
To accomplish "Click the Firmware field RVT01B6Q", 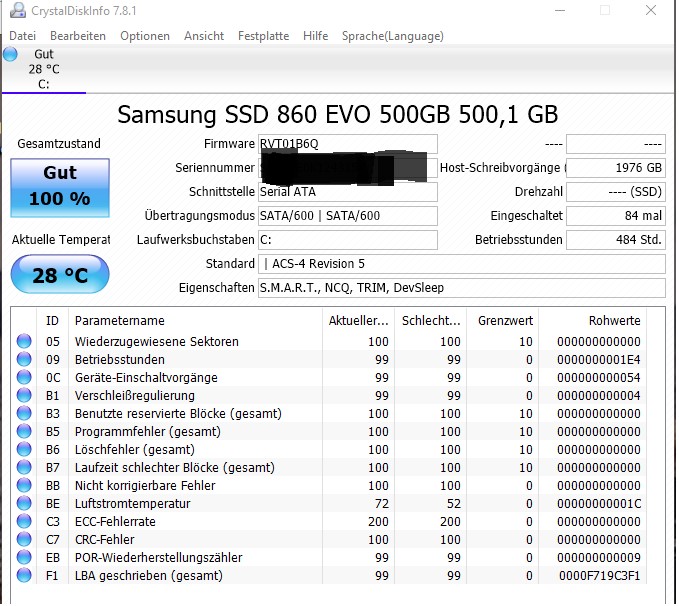I will 348,144.
